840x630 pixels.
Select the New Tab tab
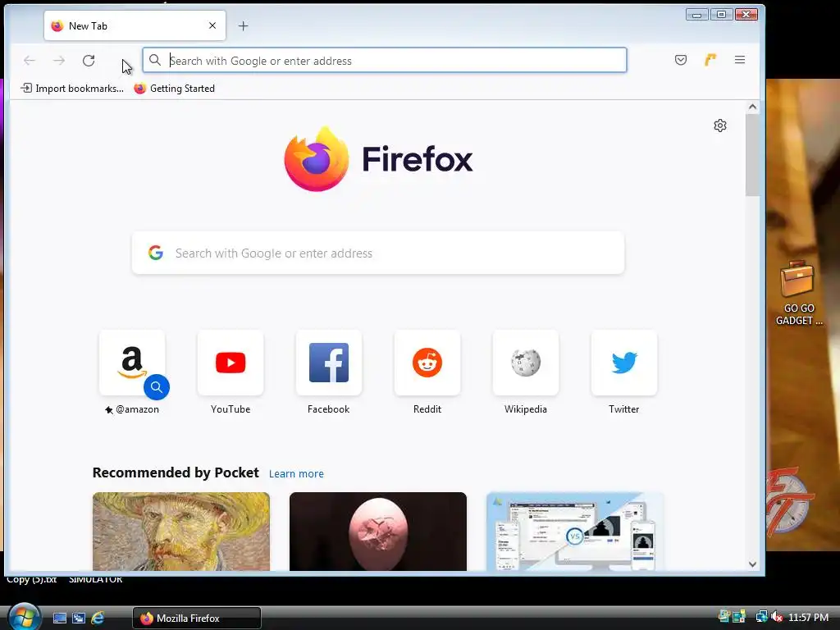point(135,25)
